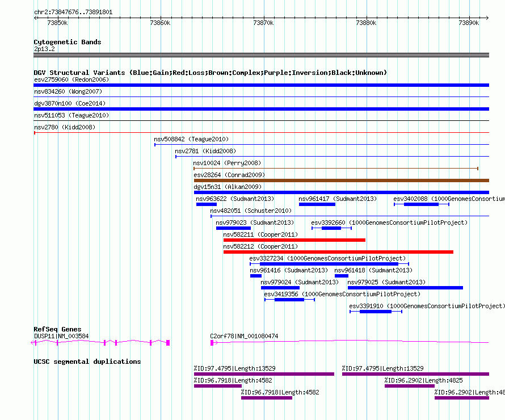Click the 73890k ruler tick label
The image size is (505, 420).
coord(469,23)
